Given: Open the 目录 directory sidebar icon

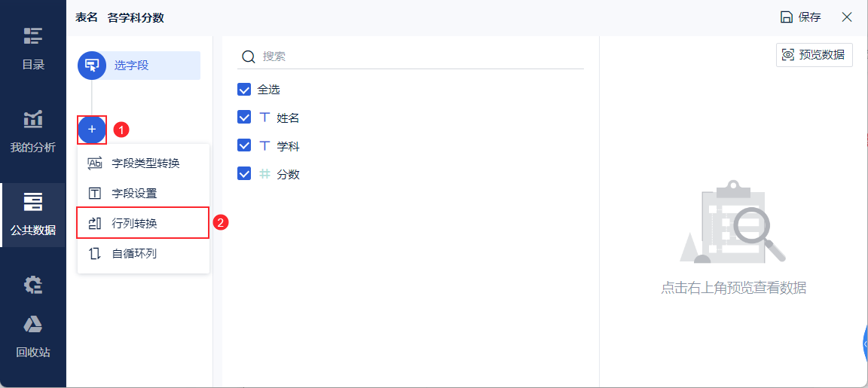Looking at the screenshot, I should (33, 37).
